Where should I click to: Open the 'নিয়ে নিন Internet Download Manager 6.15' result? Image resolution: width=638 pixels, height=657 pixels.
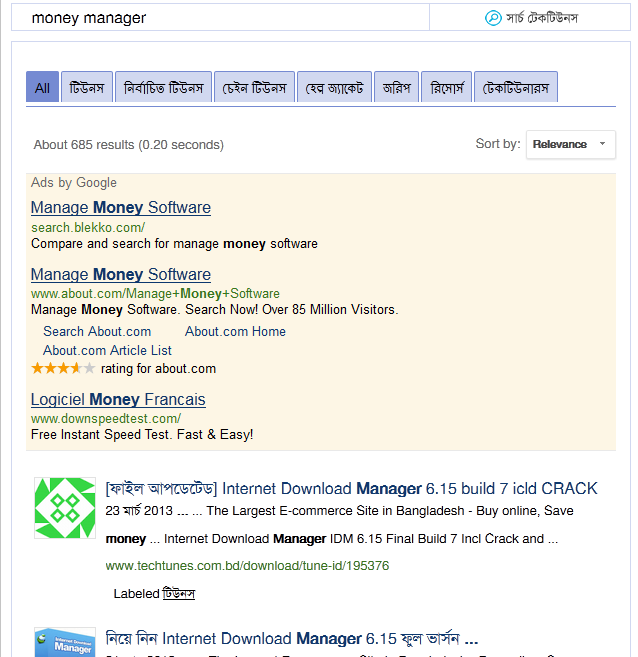[292, 639]
